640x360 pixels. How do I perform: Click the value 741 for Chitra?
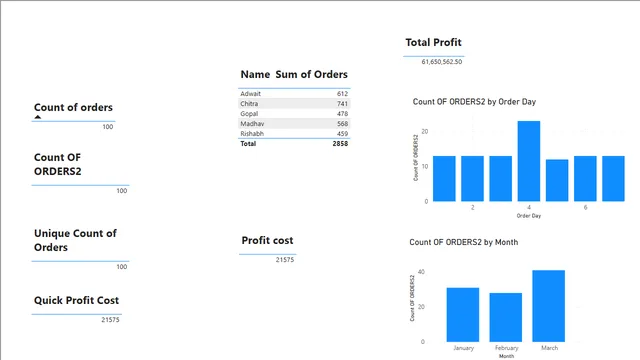[x=342, y=104]
